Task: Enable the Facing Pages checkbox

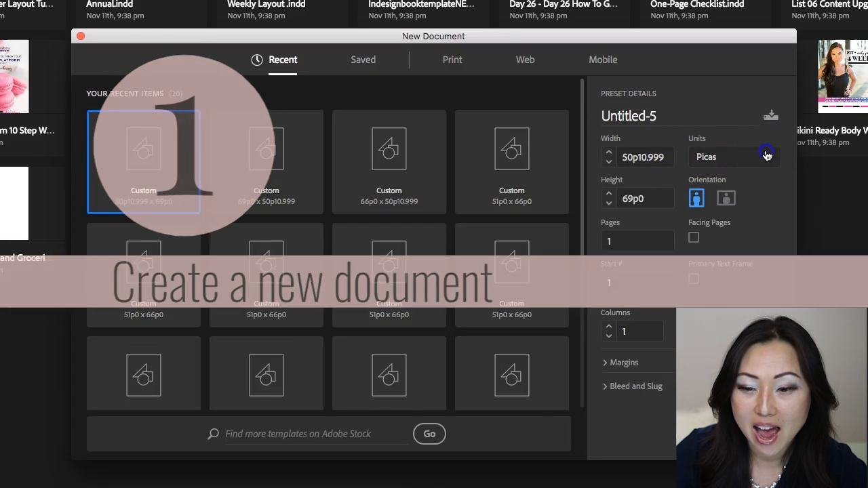Action: (x=694, y=237)
